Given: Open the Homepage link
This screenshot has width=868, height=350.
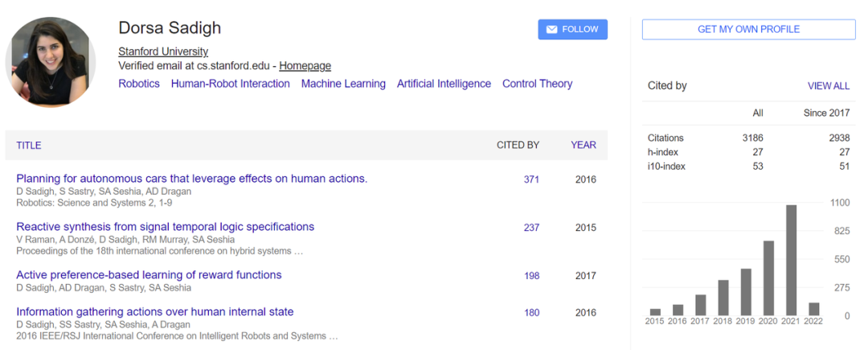Looking at the screenshot, I should tap(305, 66).
